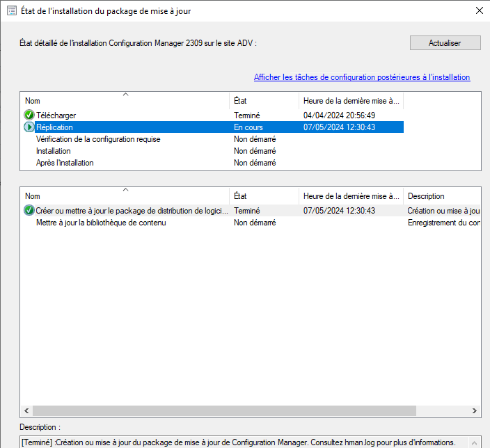Click the description box scroll-up arrow
This screenshot has width=490, height=448.
pos(475,442)
